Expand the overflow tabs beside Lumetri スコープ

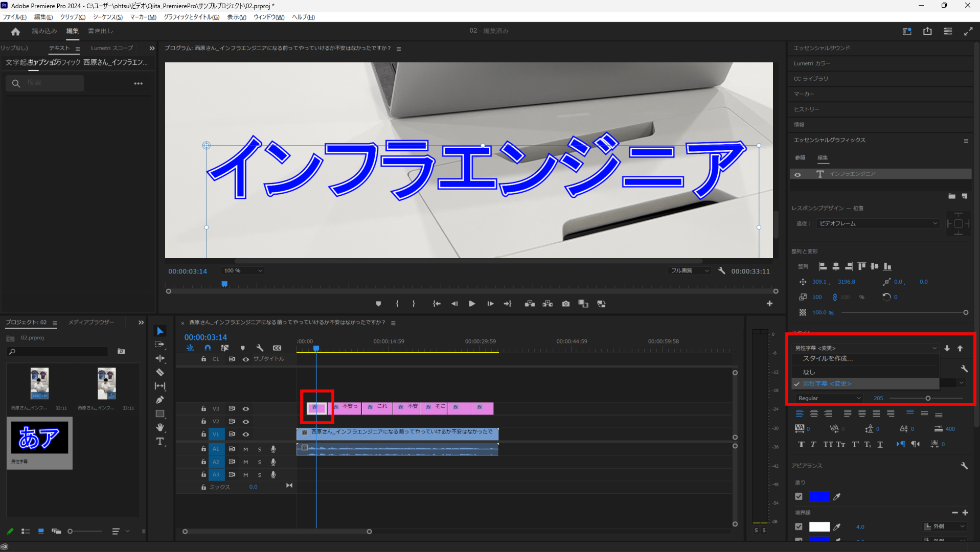152,48
